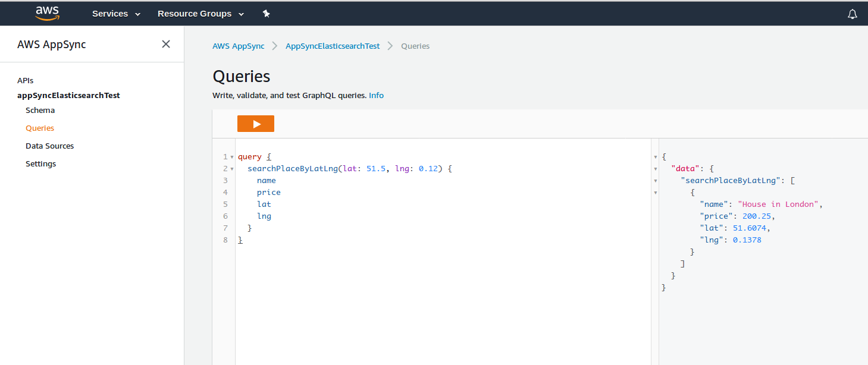The width and height of the screenshot is (868, 365).
Task: Open the notifications bell
Action: 852,13
